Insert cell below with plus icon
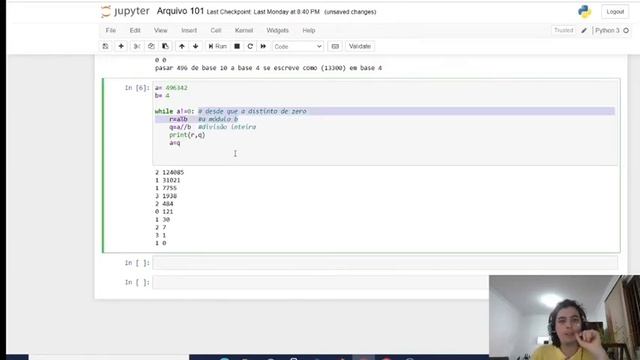Viewport: 640px width, 360px height. [121, 46]
